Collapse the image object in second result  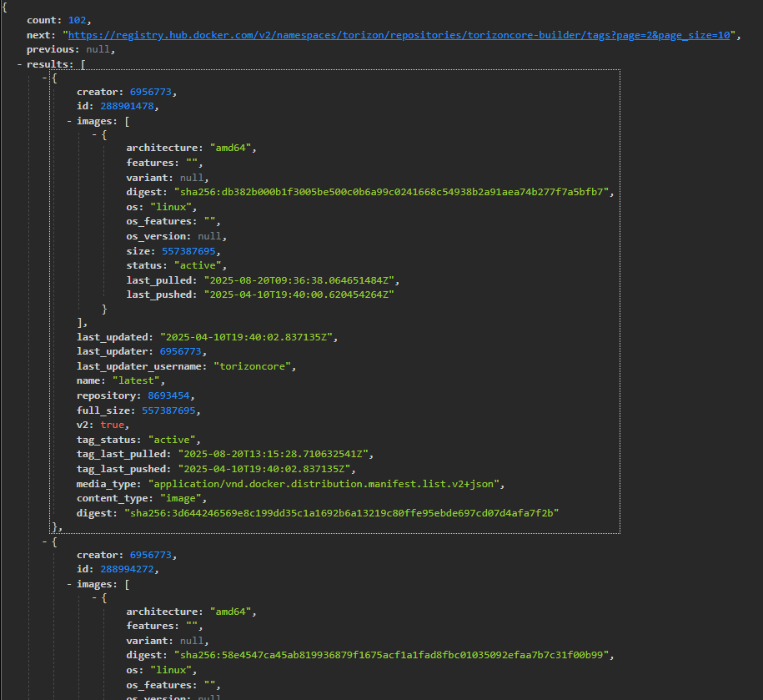[95, 598]
